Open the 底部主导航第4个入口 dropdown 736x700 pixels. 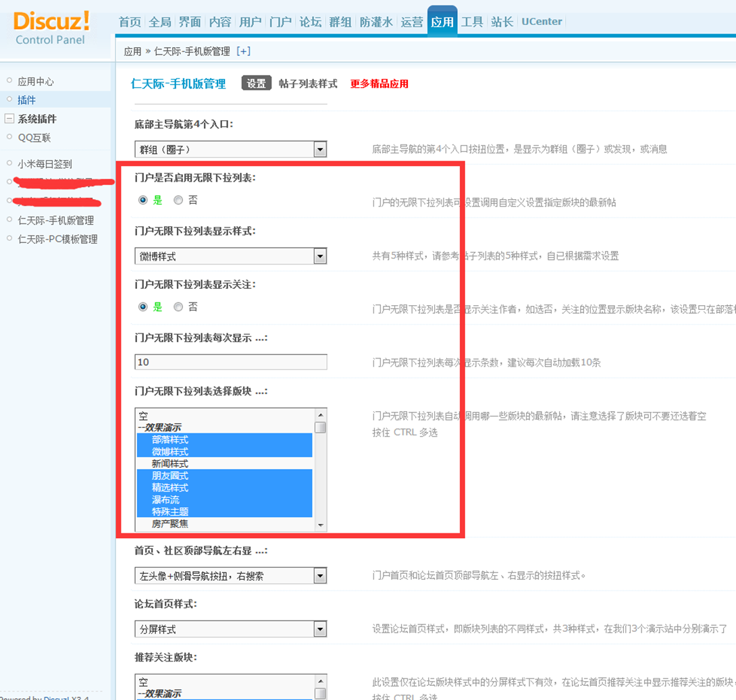230,150
